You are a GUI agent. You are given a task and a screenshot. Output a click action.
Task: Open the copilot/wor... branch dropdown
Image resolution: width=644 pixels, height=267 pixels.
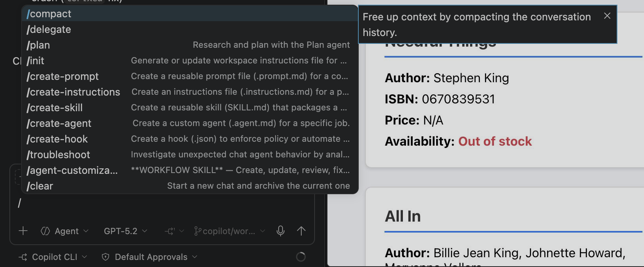point(230,231)
